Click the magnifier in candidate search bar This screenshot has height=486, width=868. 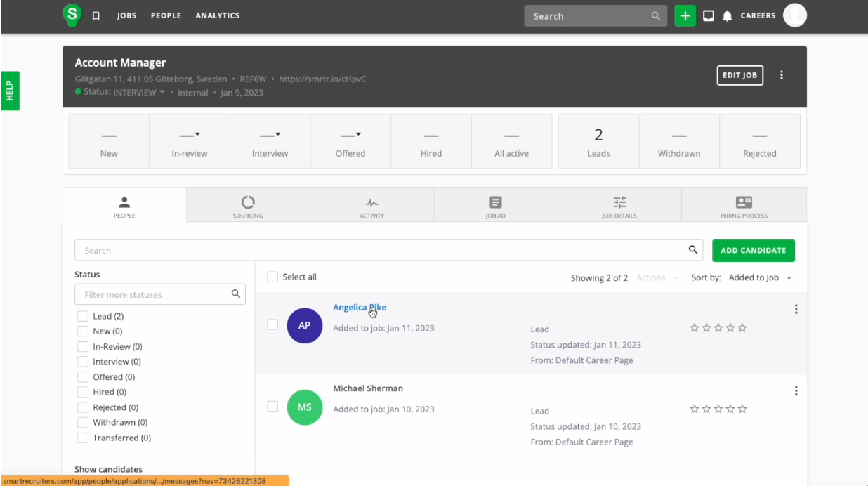click(x=693, y=250)
